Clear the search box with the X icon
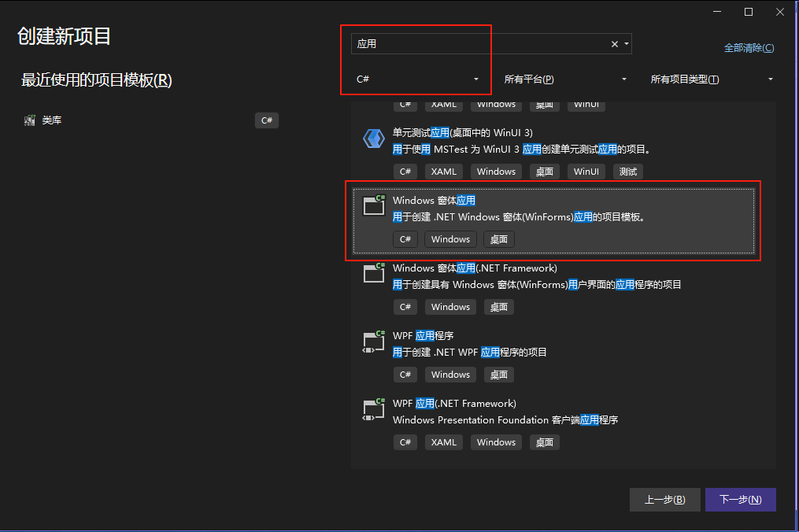This screenshot has height=532, width=799. 615,44
